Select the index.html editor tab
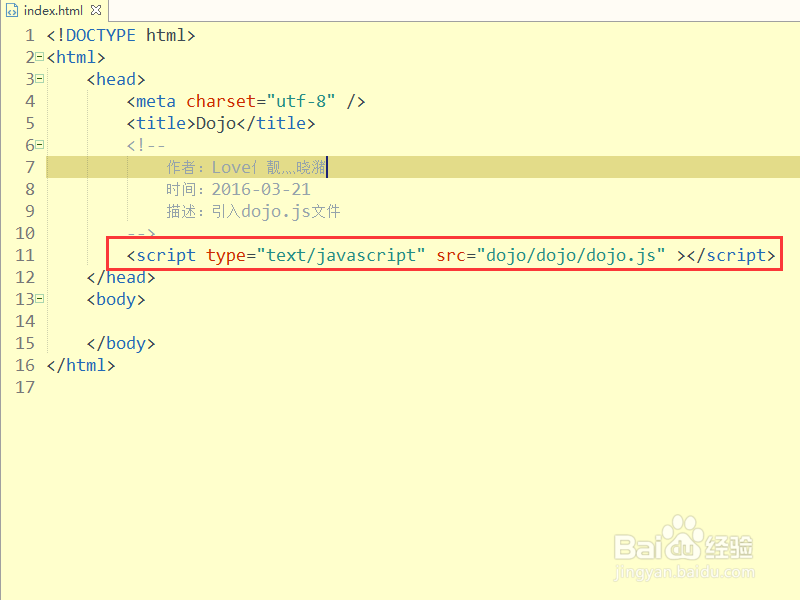 [x=54, y=10]
